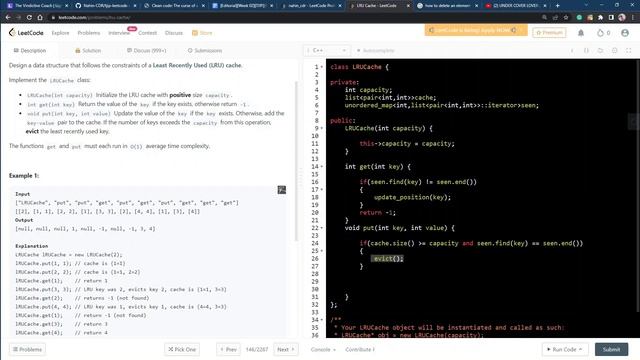Screen dimensions: 640x360
Task: Open Discuss in the top navigation
Action: (x=174, y=33)
